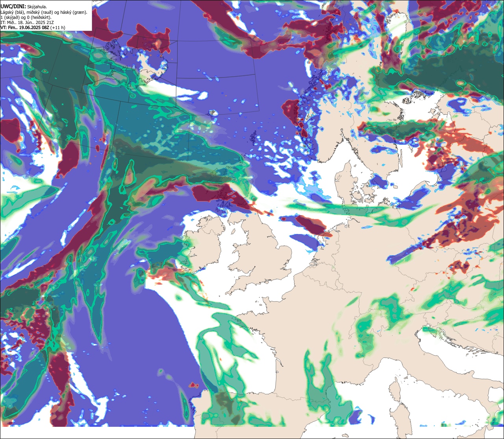Click the line 'Lágský (blá), miðský (rauð) og háský (græn).'

click(44, 12)
